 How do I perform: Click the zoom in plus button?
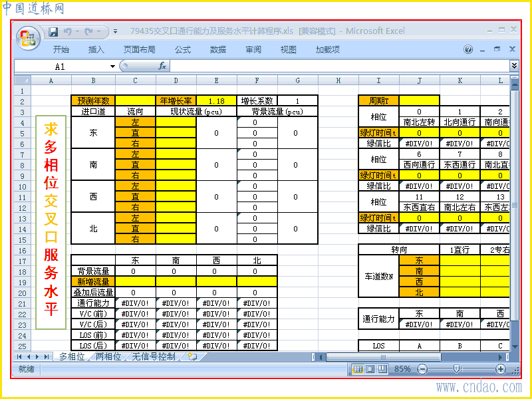tap(501, 369)
